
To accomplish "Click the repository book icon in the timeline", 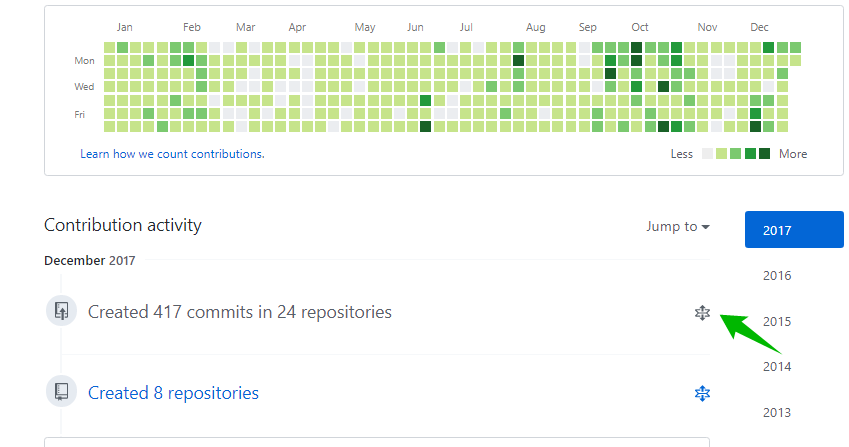I will coord(61,391).
